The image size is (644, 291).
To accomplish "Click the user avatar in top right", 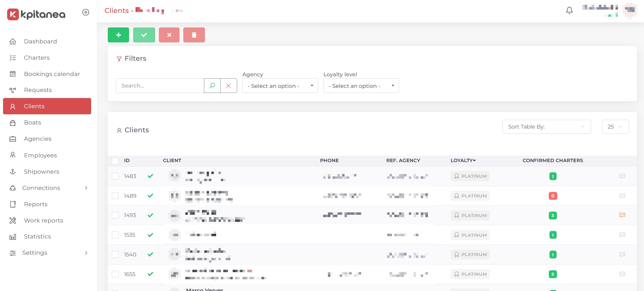I will point(630,10).
